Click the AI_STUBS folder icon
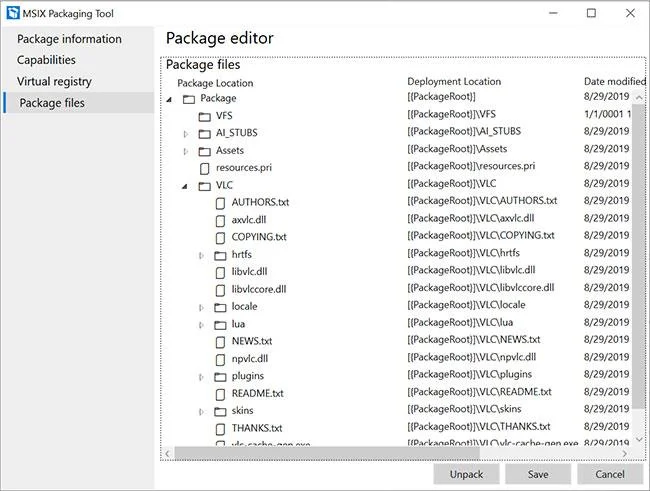The image size is (650, 491). [204, 134]
